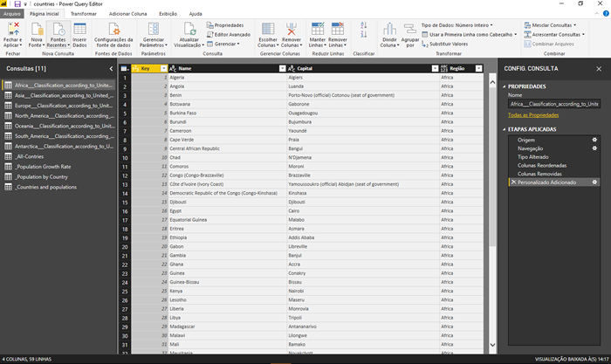Click Fechar e Aplicar icon
611x364 pixels.
[14, 29]
